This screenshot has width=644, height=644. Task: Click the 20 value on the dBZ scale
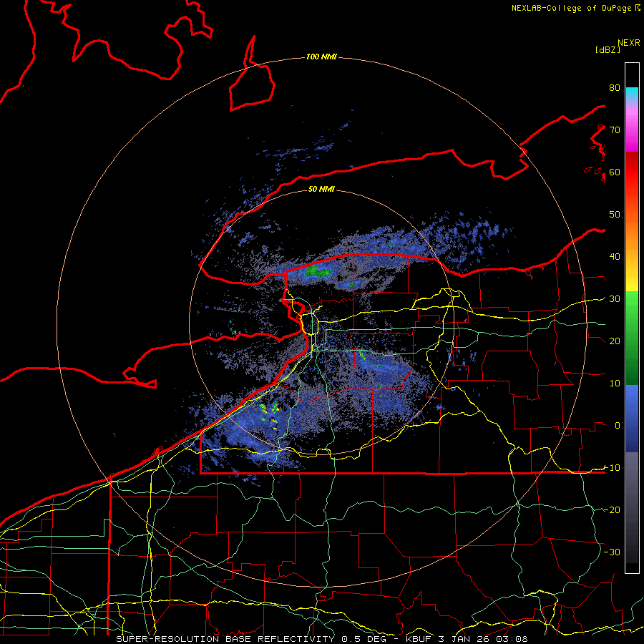pos(615,341)
